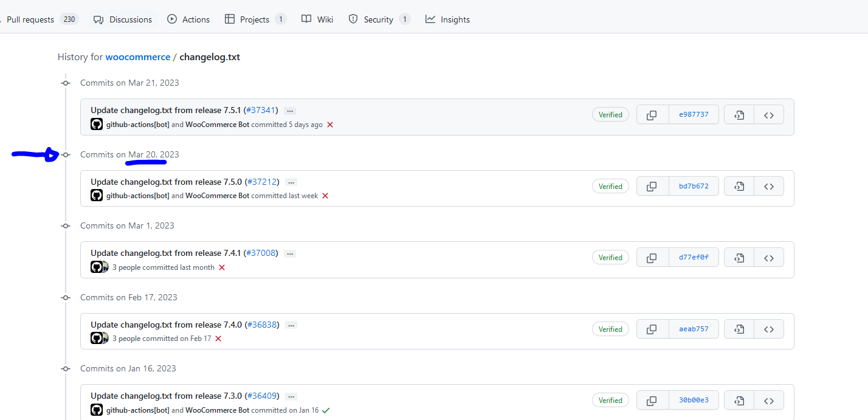The width and height of the screenshot is (868, 420).
Task: Open commit 30b00e3 via its hash button
Action: [x=694, y=400]
